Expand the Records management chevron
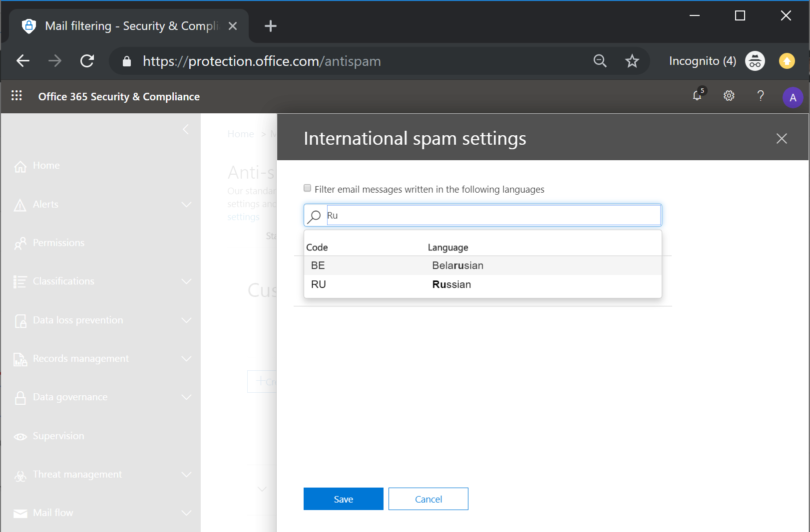Viewport: 810px width, 532px height. click(x=186, y=359)
